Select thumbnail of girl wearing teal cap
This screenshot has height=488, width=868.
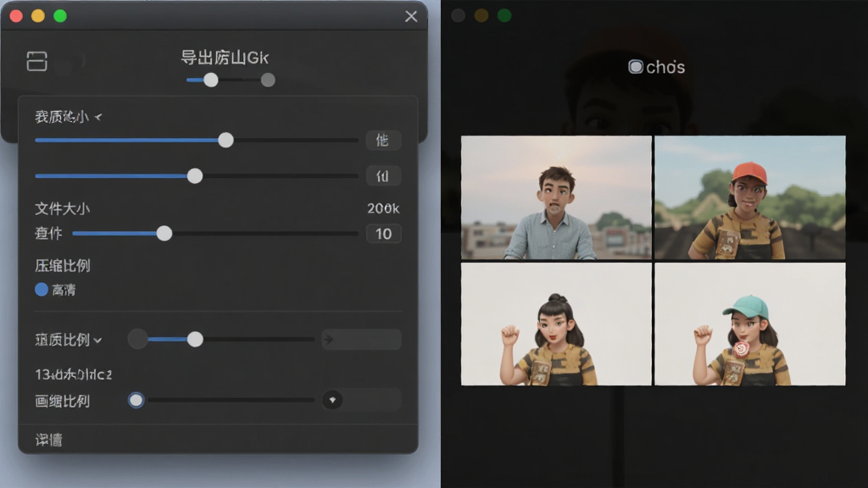click(750, 324)
